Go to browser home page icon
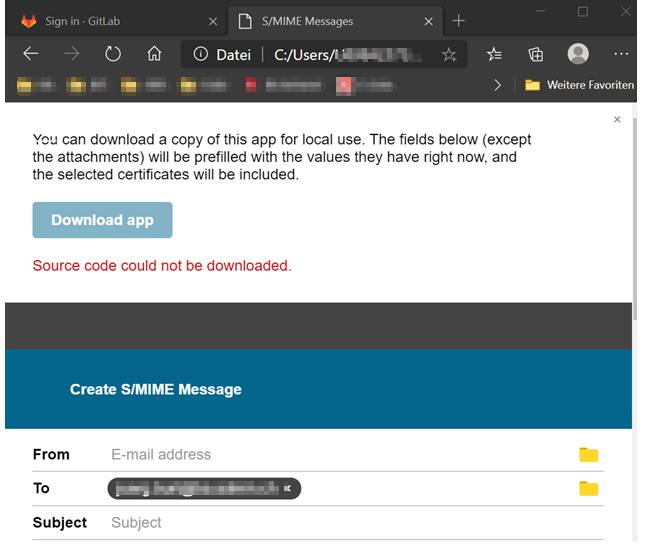Screen dimensions: 654x555 click(x=154, y=54)
